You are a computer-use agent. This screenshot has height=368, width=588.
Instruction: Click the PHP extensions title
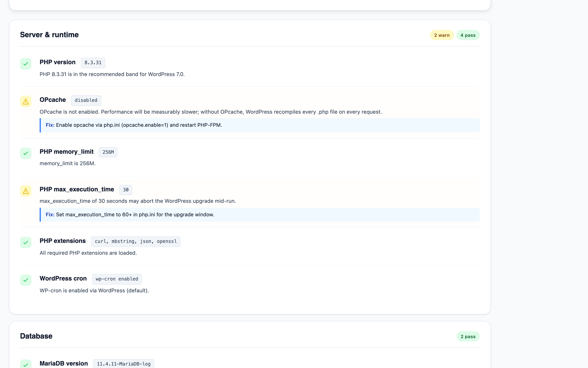(63, 241)
